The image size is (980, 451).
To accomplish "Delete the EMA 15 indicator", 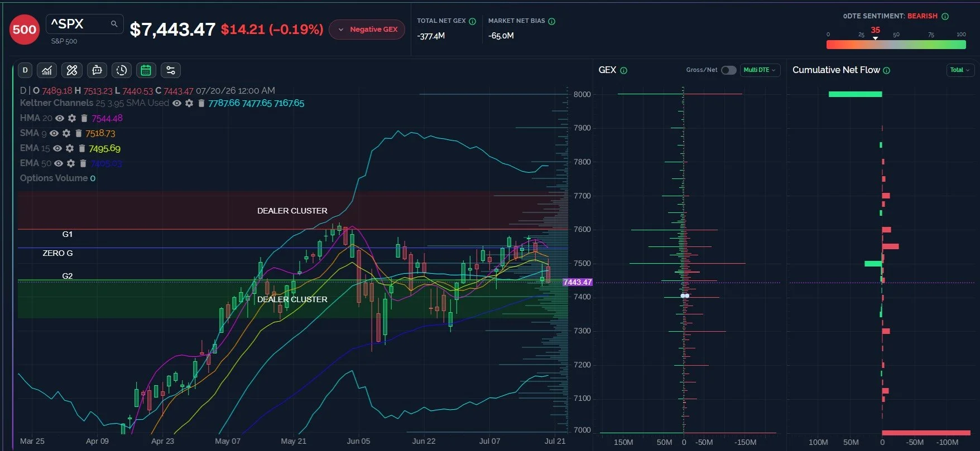I will pos(82,148).
